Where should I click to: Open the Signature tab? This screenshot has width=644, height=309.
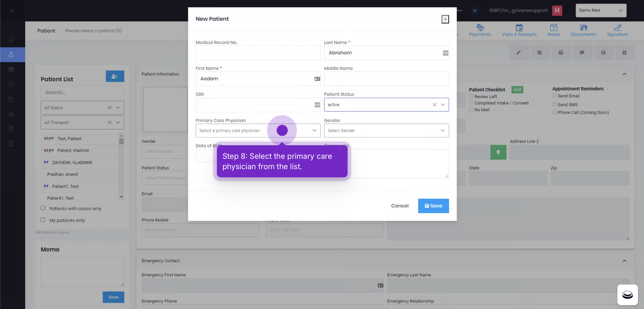pos(618,31)
